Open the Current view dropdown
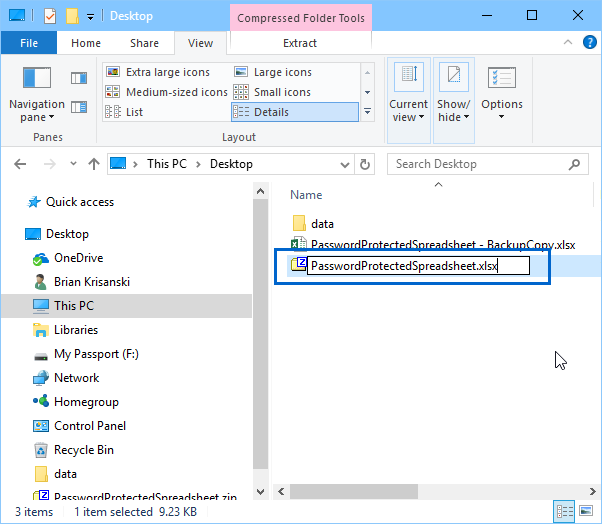The width and height of the screenshot is (602, 524). (408, 101)
